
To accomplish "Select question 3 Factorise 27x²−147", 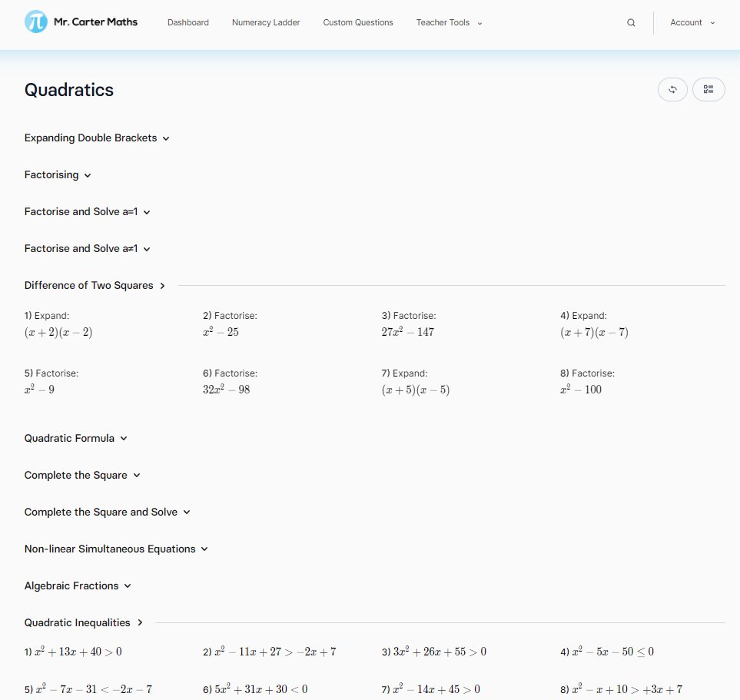I will pyautogui.click(x=409, y=325).
